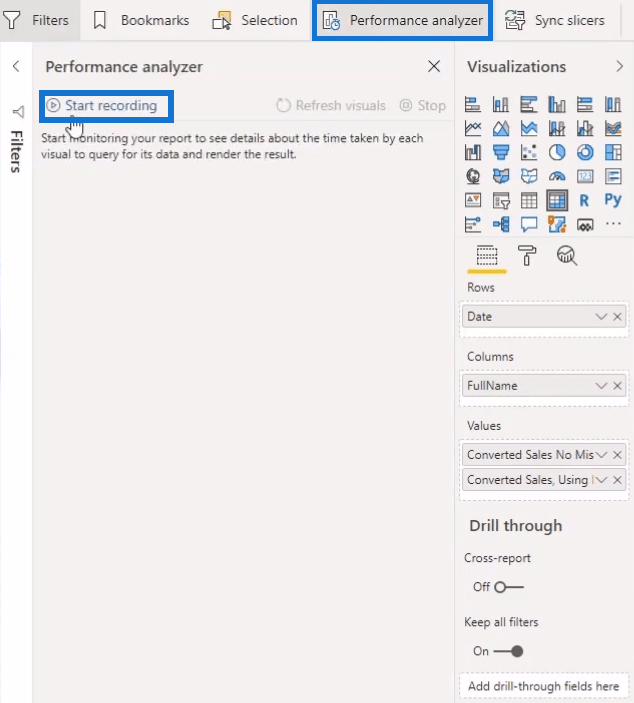Select the Stacked column chart visual

[500, 104]
